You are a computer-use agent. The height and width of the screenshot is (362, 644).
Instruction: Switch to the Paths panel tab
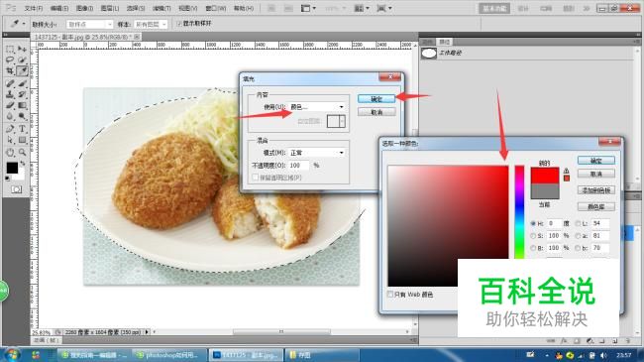coord(445,42)
